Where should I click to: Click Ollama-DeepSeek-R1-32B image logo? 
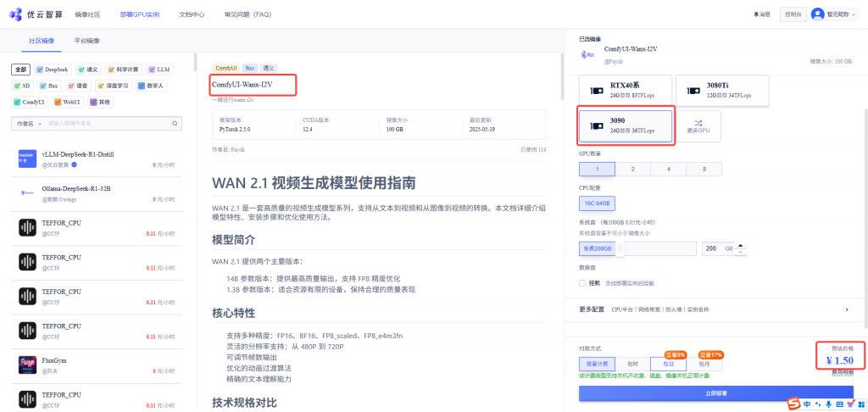coord(27,193)
